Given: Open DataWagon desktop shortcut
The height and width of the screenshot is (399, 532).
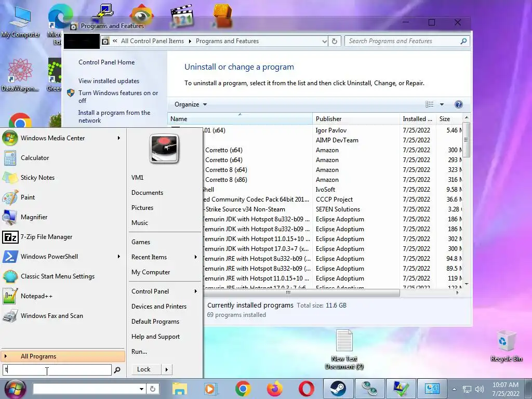Looking at the screenshot, I should (20, 75).
